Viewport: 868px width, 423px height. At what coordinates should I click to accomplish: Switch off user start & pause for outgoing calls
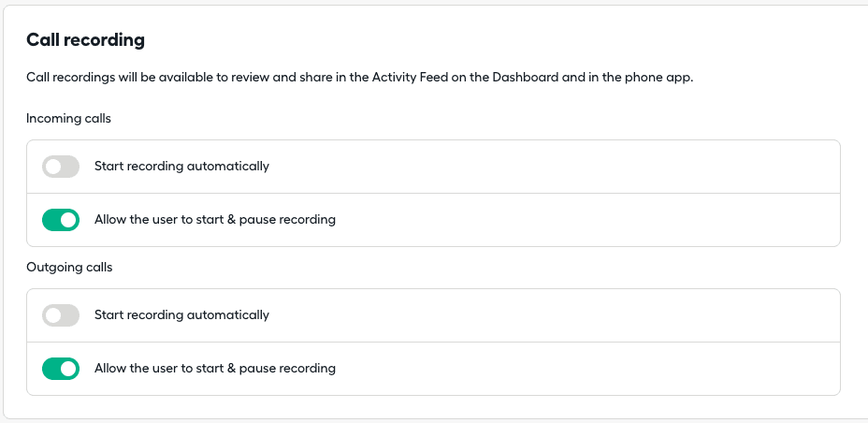[61, 369]
